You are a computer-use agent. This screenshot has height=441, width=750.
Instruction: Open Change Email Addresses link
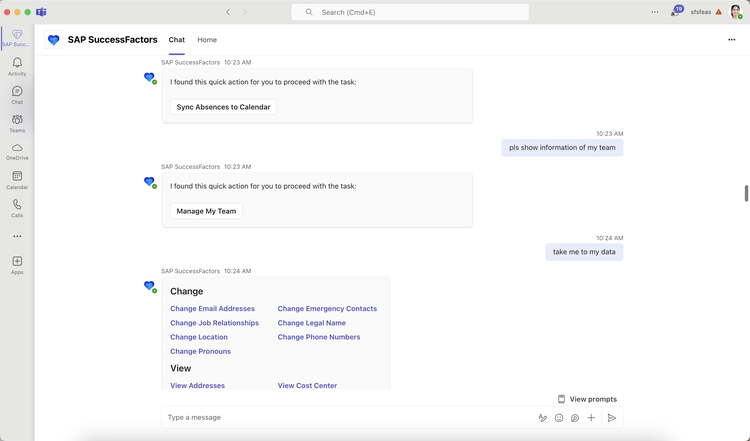[212, 309]
